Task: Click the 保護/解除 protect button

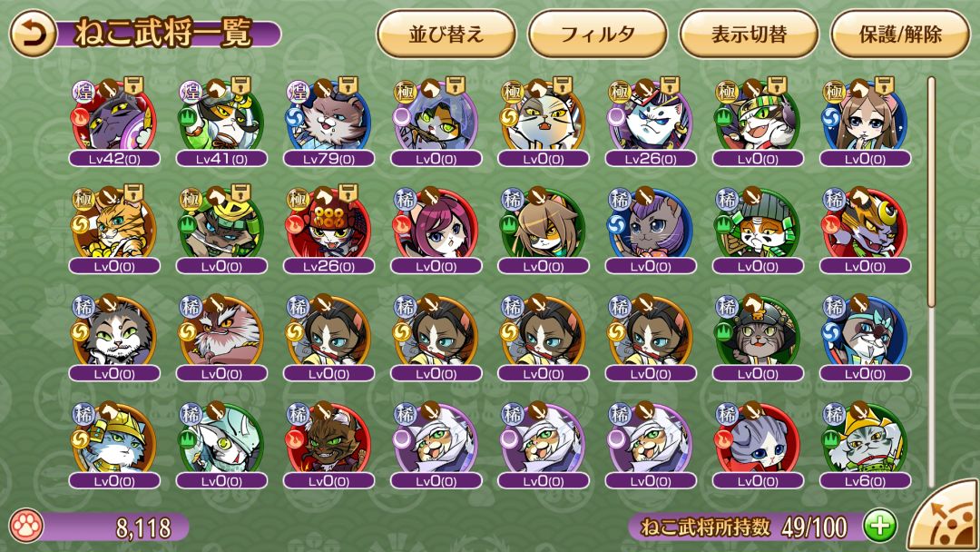Action: pos(900,34)
